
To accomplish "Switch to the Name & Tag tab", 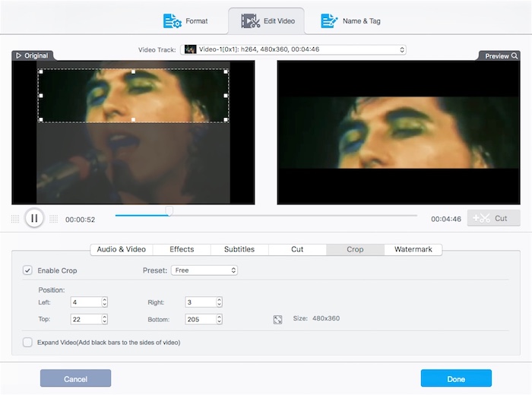I will [350, 21].
